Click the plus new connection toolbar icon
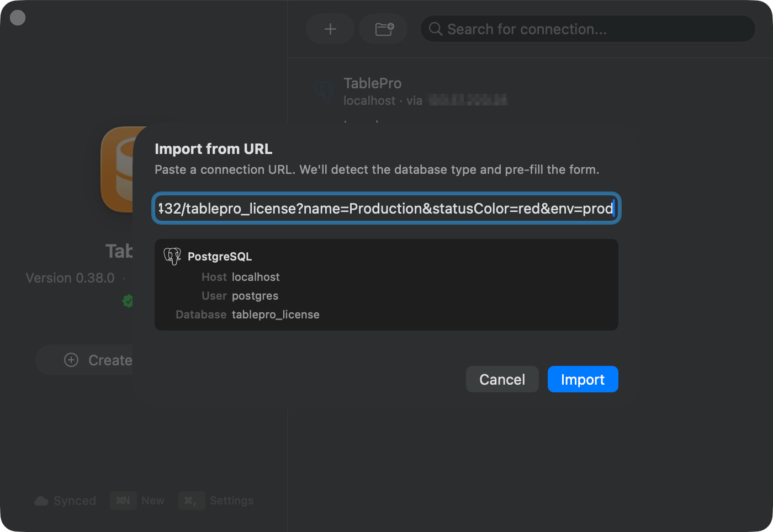This screenshot has height=532, width=773. [330, 29]
